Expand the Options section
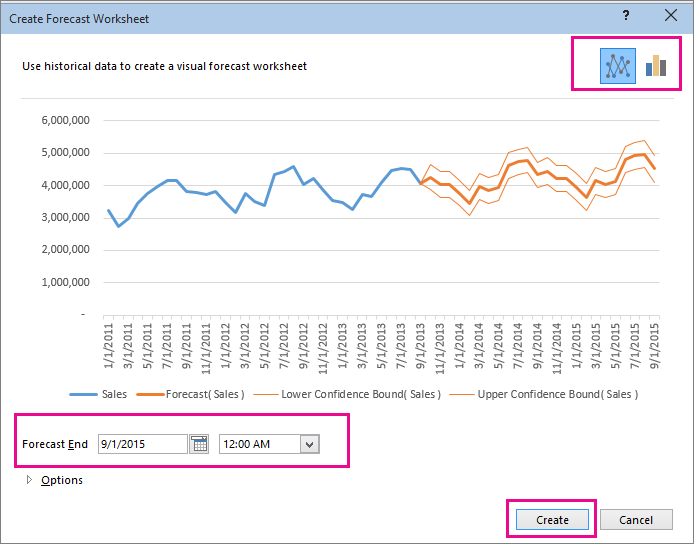 tap(29, 480)
